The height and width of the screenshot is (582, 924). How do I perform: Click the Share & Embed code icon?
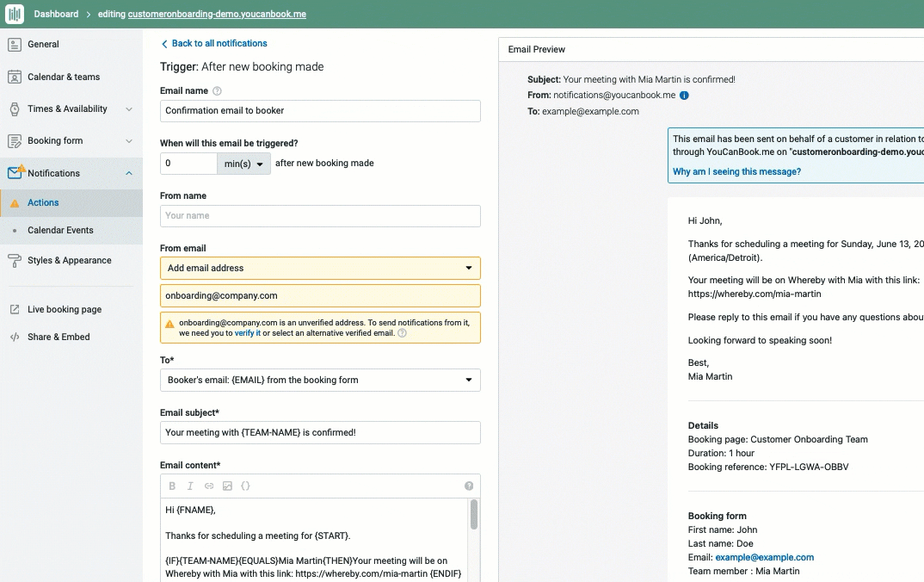click(x=14, y=337)
